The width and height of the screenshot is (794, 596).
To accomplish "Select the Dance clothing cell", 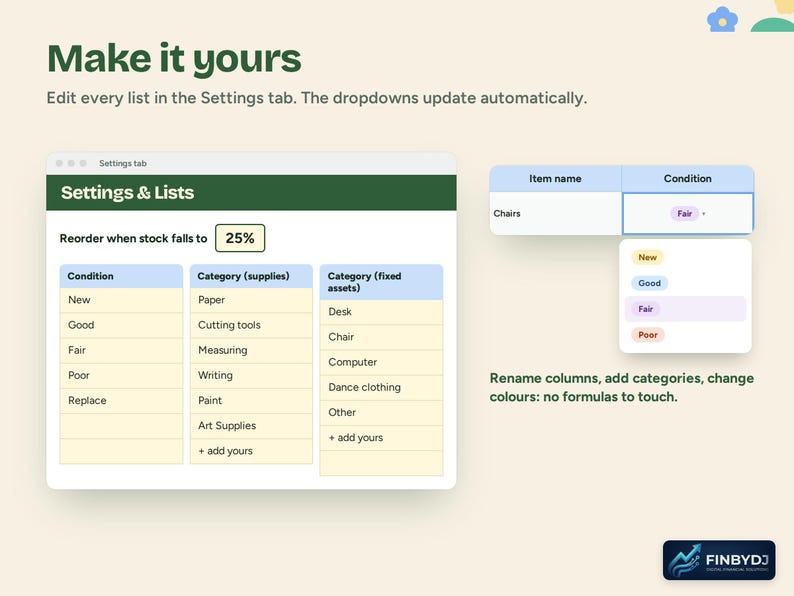I will pos(381,387).
